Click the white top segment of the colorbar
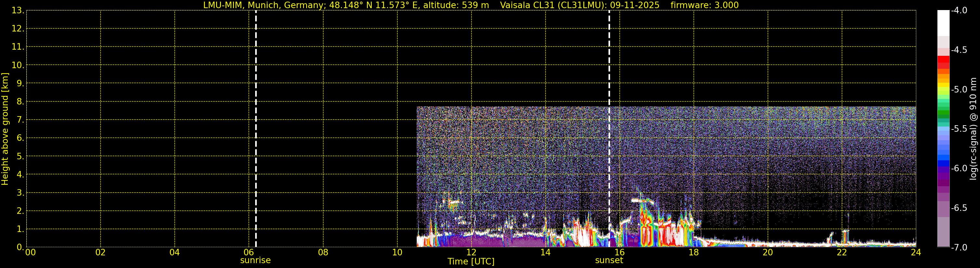The width and height of the screenshot is (980, 268). click(x=944, y=23)
